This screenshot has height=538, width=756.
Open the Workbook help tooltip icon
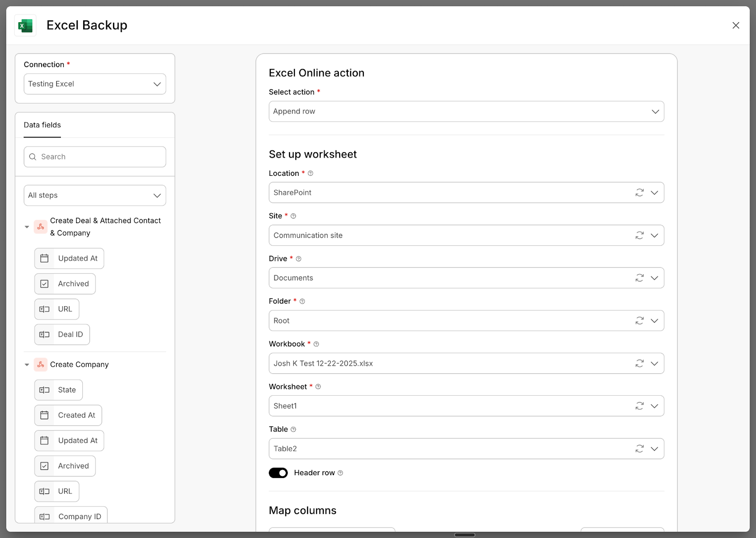[316, 344]
